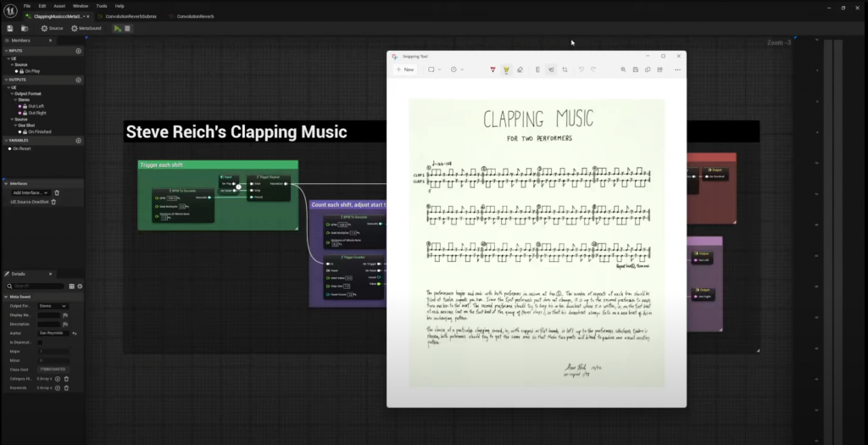The height and width of the screenshot is (445, 868).
Task: Add a new output in Members panel
Action: pyautogui.click(x=79, y=80)
